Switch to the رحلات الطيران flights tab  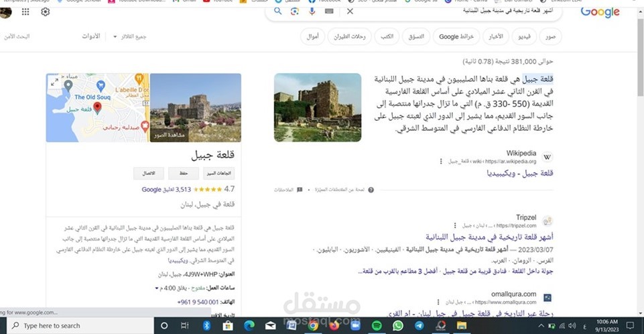click(x=350, y=37)
